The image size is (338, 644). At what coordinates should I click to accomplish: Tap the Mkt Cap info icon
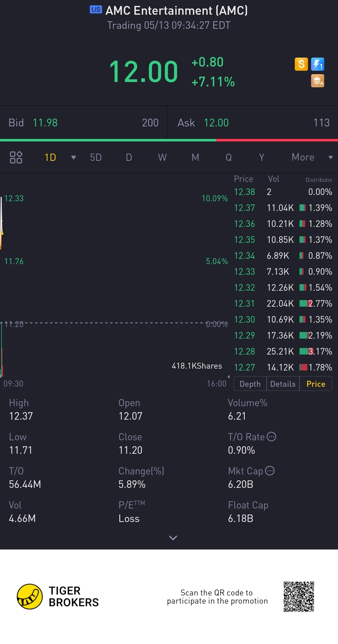(x=270, y=471)
